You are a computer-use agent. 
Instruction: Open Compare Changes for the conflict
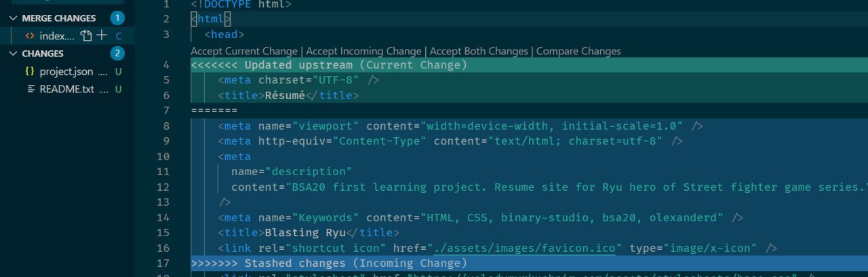[x=578, y=51]
